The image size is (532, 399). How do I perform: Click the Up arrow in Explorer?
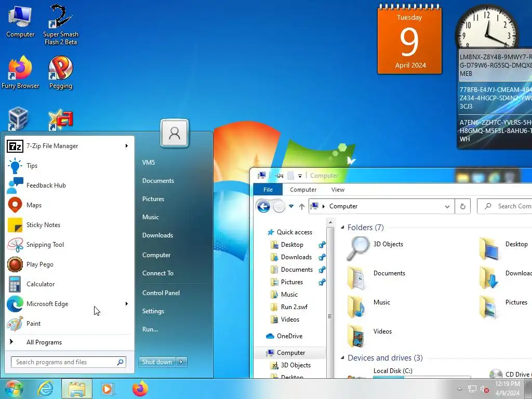coord(302,206)
